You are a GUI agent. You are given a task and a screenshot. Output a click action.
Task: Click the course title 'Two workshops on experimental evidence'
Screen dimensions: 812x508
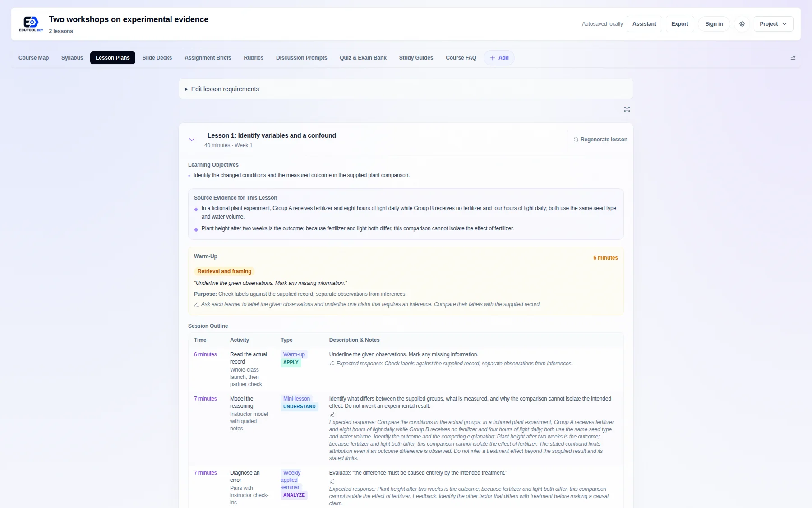pos(129,19)
